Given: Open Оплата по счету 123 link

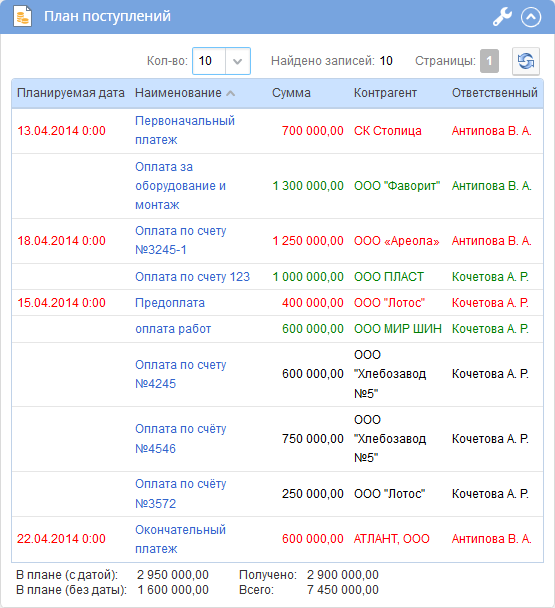Looking at the screenshot, I should (x=192, y=277).
